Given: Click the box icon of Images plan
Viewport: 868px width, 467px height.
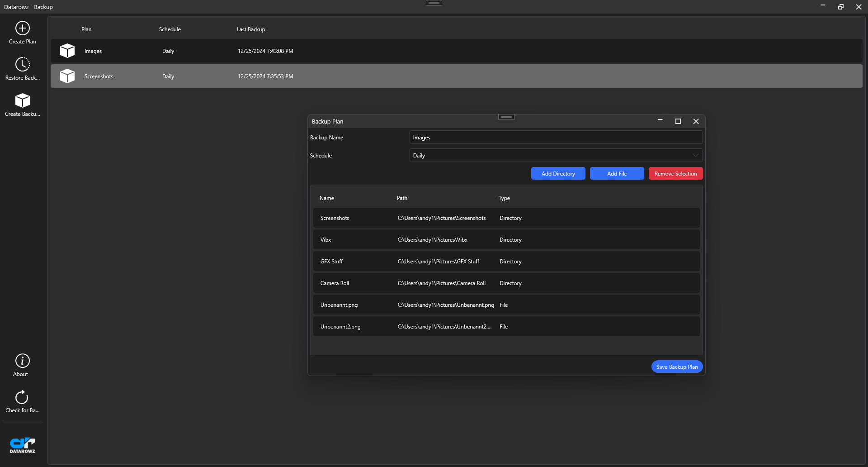Looking at the screenshot, I should coord(67,51).
